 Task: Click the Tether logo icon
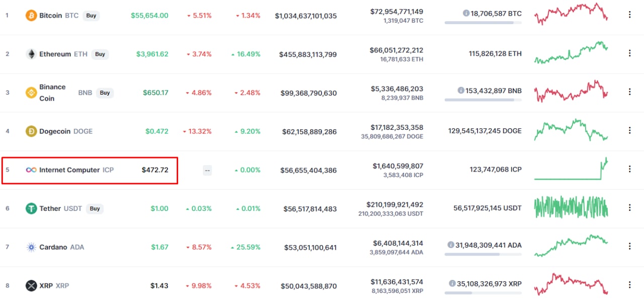point(31,208)
